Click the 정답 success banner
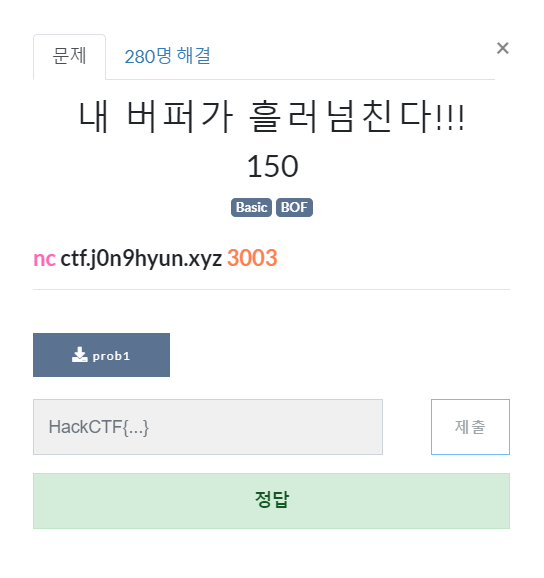Screen dimensions: 544x578 [272, 501]
